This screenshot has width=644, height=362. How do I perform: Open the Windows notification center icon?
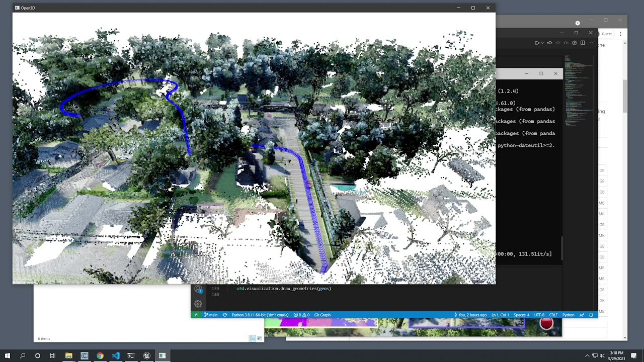[634, 356]
